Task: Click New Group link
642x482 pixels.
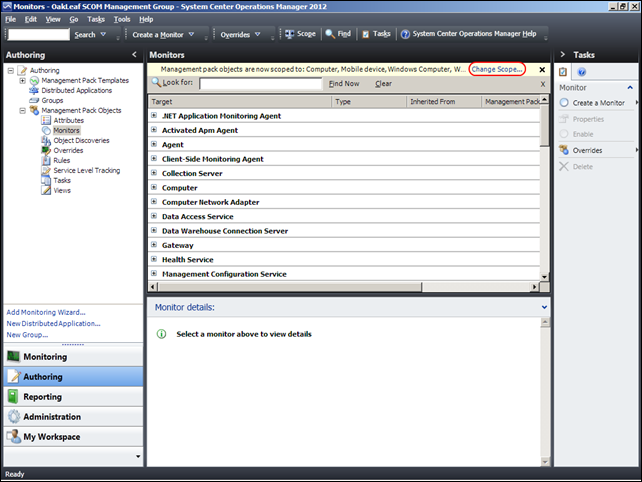Action: [27, 335]
